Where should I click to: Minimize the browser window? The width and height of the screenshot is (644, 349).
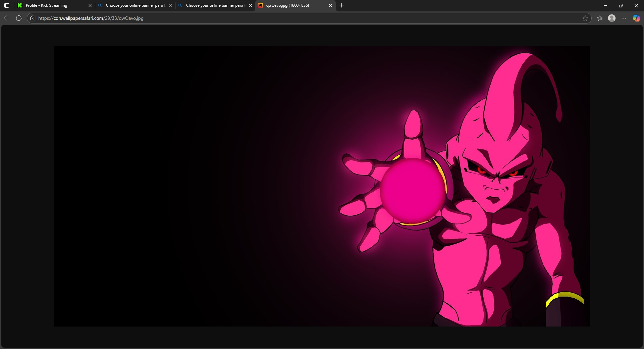click(605, 5)
